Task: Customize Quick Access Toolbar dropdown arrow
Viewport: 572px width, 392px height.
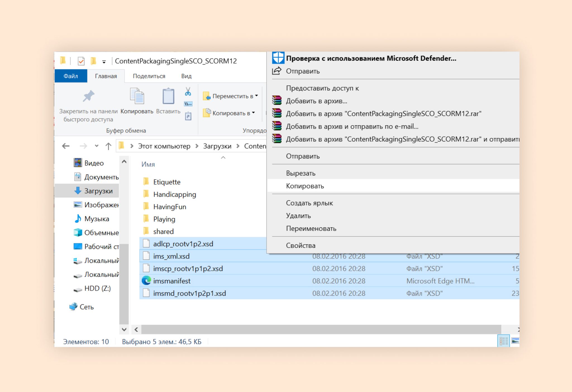Action: point(104,62)
